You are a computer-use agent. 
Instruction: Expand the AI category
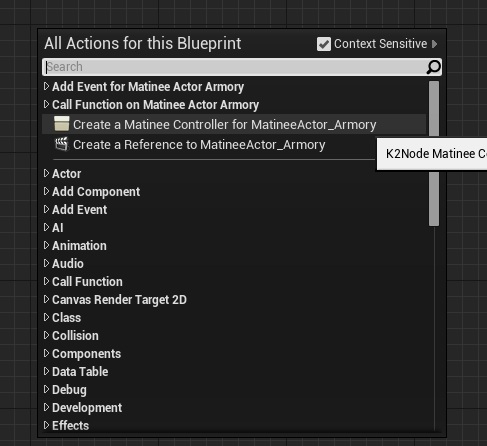(x=46, y=227)
